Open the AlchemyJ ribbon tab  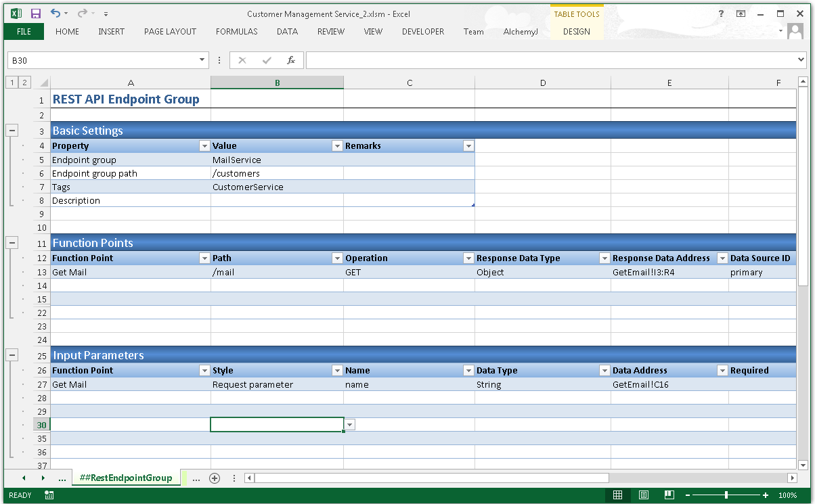(x=521, y=32)
